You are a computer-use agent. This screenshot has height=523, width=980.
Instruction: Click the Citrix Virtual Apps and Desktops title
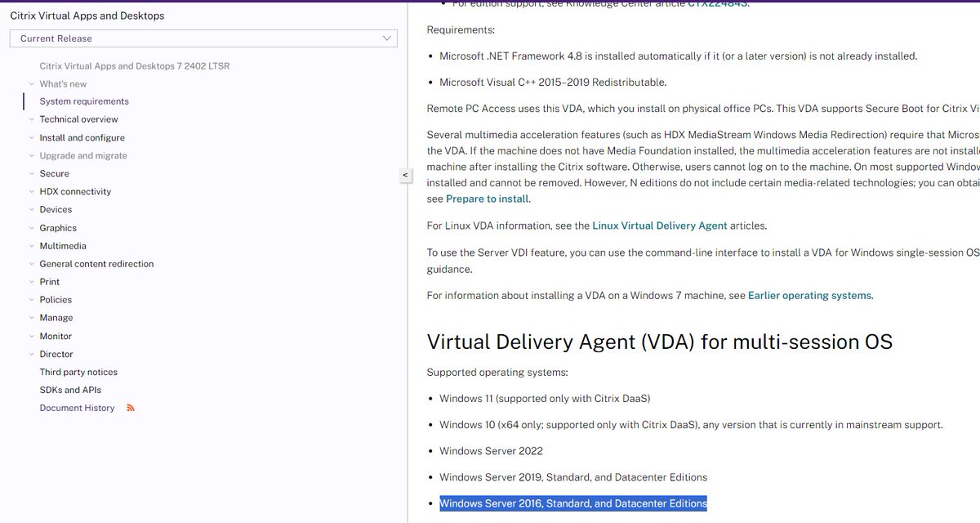87,16
